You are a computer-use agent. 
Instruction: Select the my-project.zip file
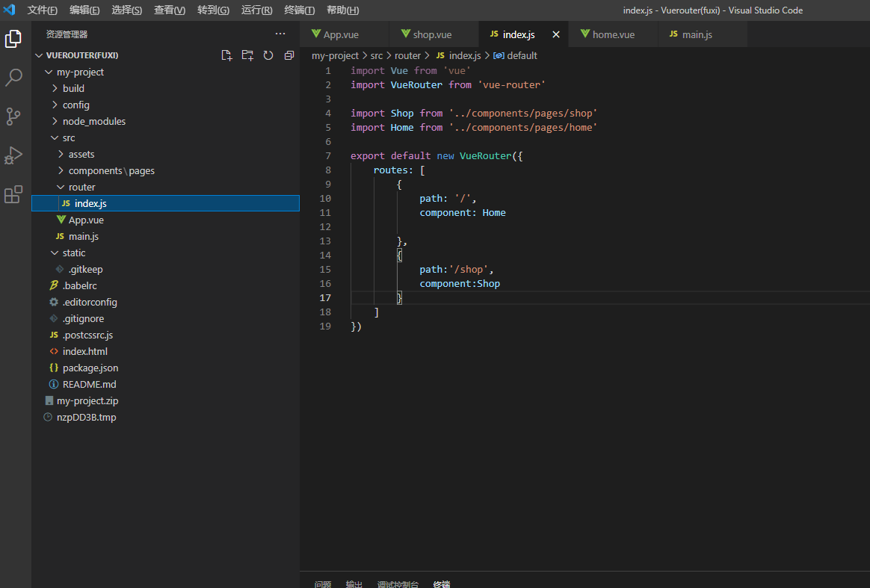pyautogui.click(x=165, y=400)
